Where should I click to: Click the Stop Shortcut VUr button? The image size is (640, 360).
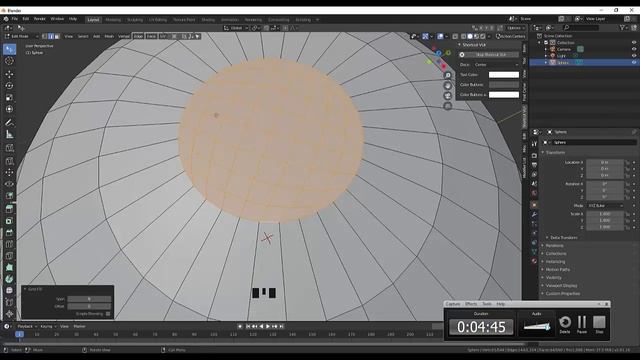pyautogui.click(x=491, y=55)
